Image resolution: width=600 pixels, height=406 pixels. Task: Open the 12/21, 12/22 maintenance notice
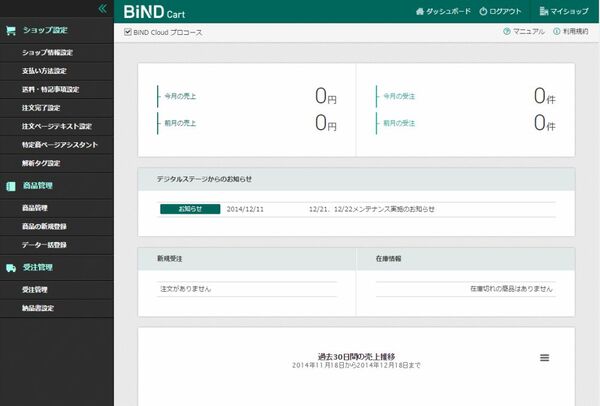click(372, 209)
